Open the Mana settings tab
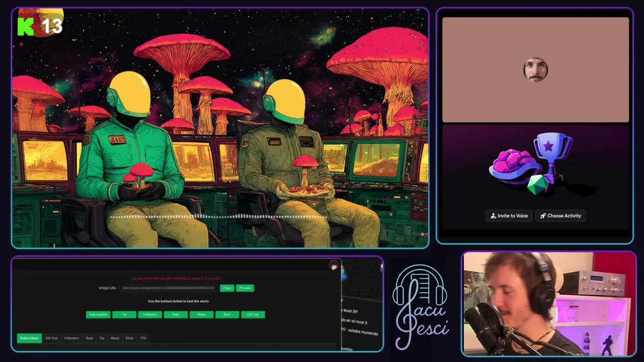Image resolution: width=644 pixels, height=362 pixels. coord(115,338)
